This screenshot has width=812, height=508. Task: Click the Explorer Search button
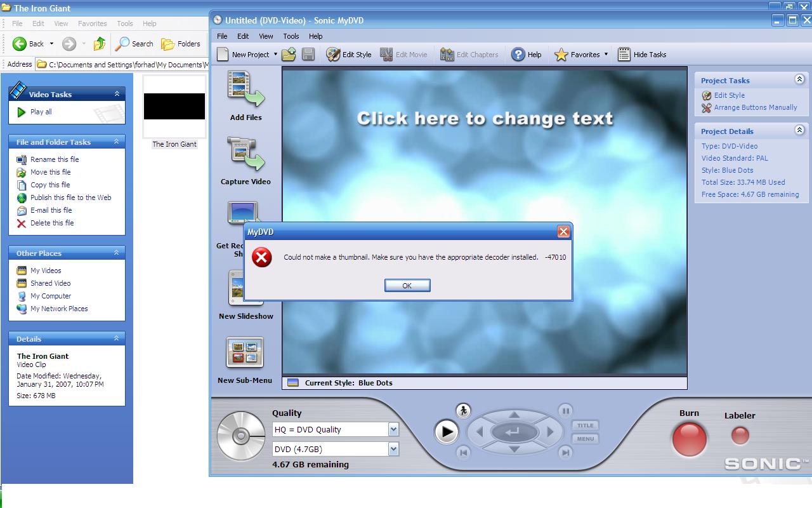pos(134,44)
